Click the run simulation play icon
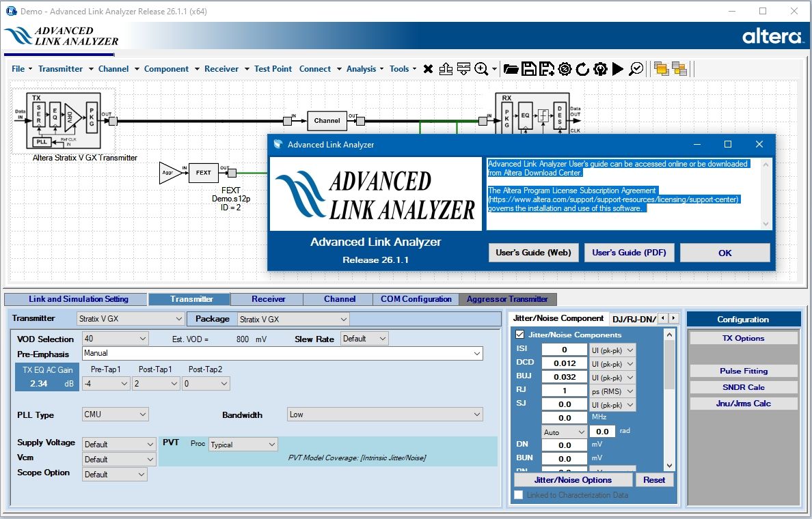Screen dimensions: 812x519 coord(618,69)
